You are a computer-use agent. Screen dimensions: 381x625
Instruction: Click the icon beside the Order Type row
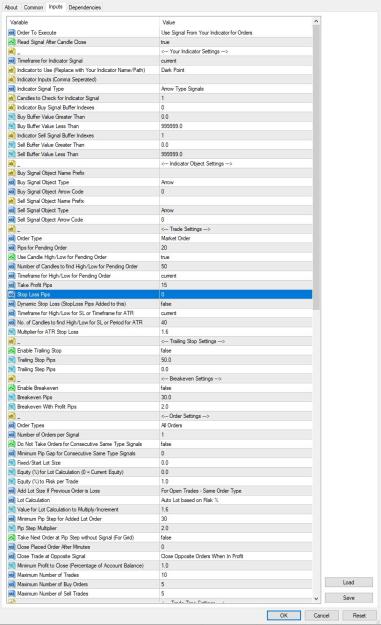[12, 238]
